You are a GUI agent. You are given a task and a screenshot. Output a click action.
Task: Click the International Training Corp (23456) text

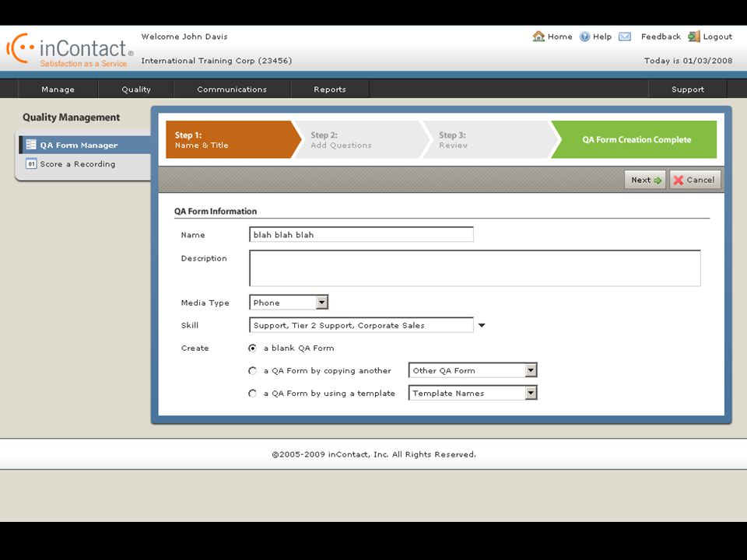pyautogui.click(x=216, y=61)
